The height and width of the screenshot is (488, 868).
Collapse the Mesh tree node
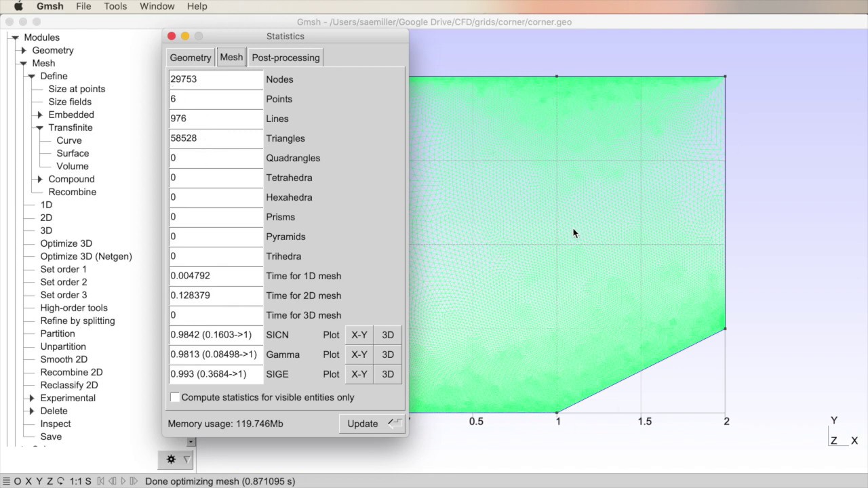click(x=24, y=63)
